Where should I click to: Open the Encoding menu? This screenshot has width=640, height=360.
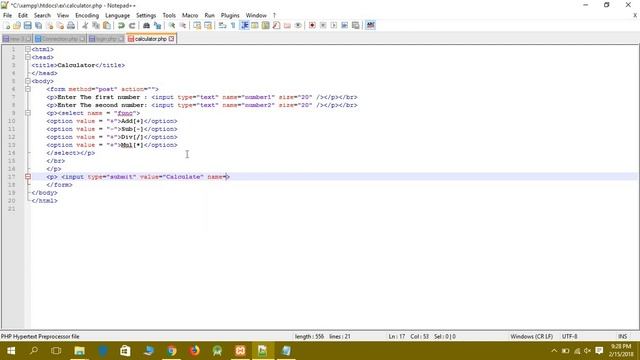coord(87,16)
